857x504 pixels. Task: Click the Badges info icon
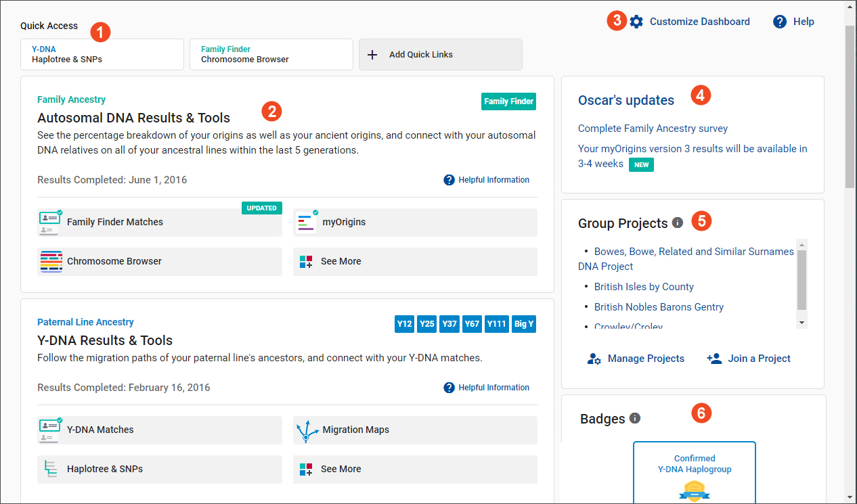tap(634, 417)
